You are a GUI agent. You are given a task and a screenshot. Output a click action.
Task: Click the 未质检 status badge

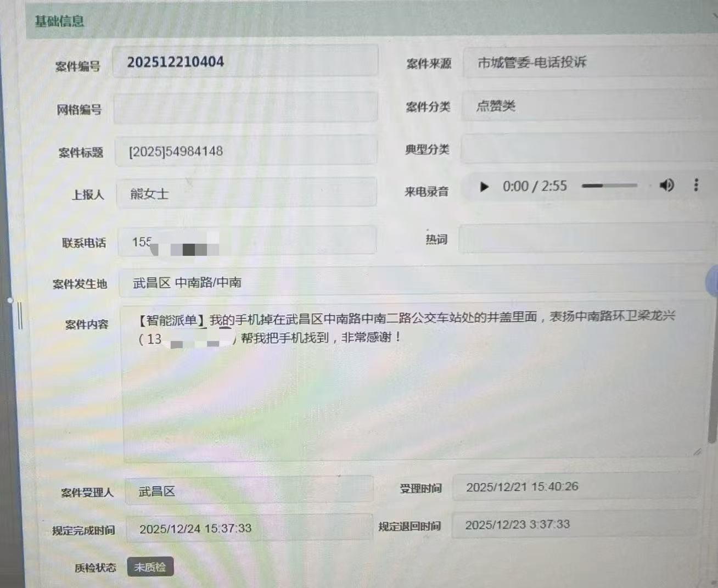(x=150, y=567)
